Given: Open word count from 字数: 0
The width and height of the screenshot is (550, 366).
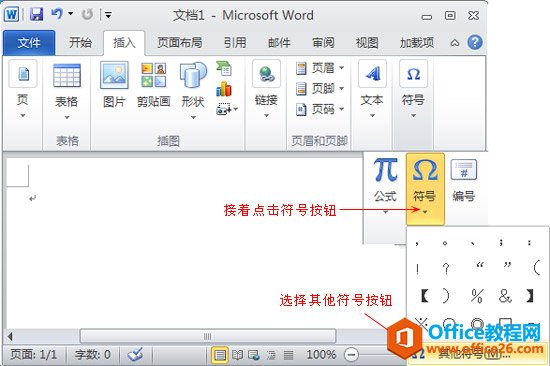Looking at the screenshot, I should [93, 354].
